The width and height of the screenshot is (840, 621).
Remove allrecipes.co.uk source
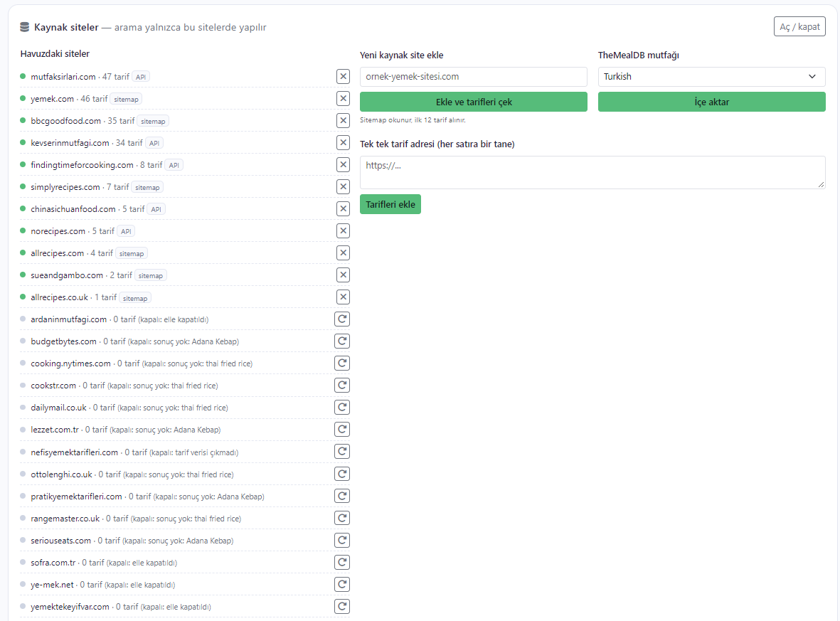coord(344,297)
